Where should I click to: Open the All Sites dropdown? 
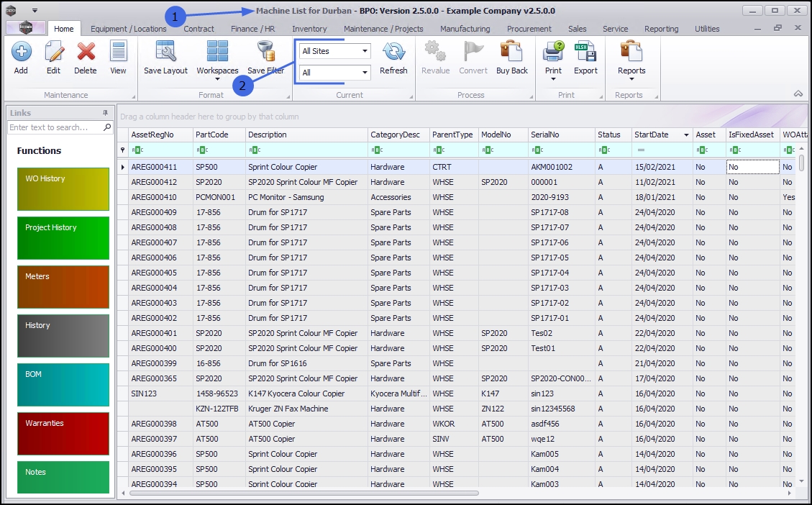(365, 51)
